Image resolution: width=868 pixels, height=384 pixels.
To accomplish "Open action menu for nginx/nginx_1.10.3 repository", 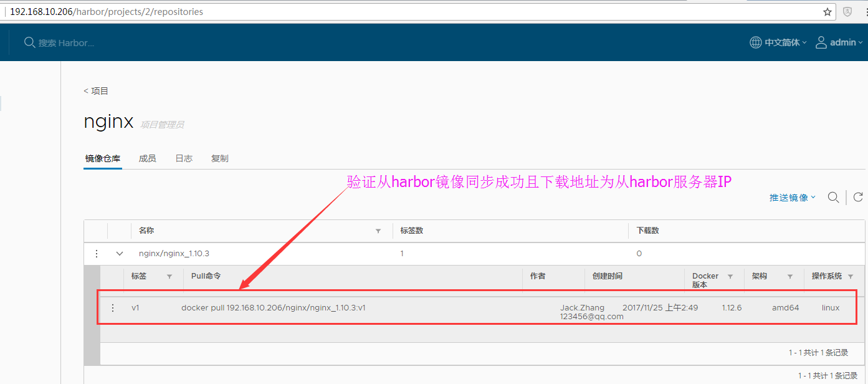I will click(x=97, y=254).
